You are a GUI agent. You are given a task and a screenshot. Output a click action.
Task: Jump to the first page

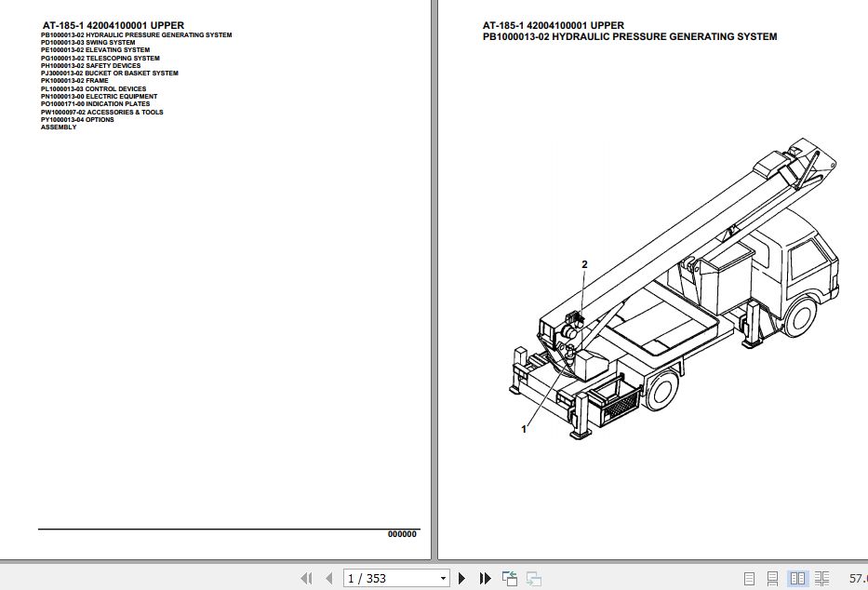coord(307,578)
